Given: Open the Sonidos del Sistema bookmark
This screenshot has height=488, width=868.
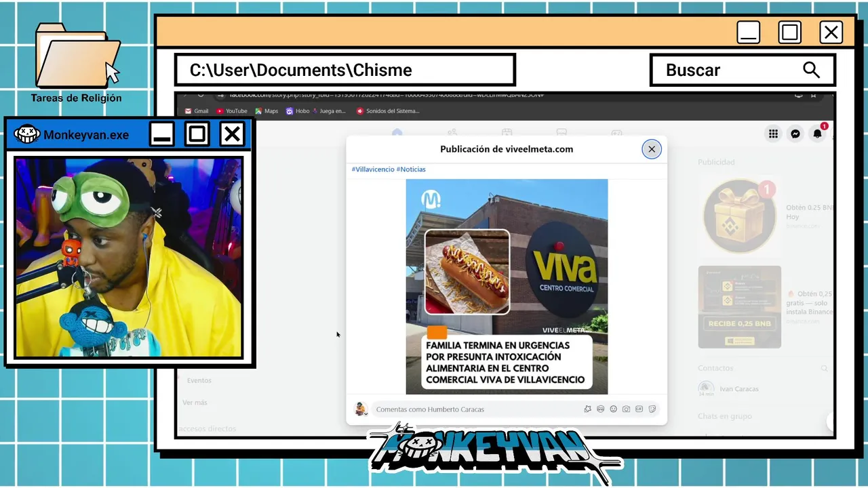Looking at the screenshot, I should [388, 111].
